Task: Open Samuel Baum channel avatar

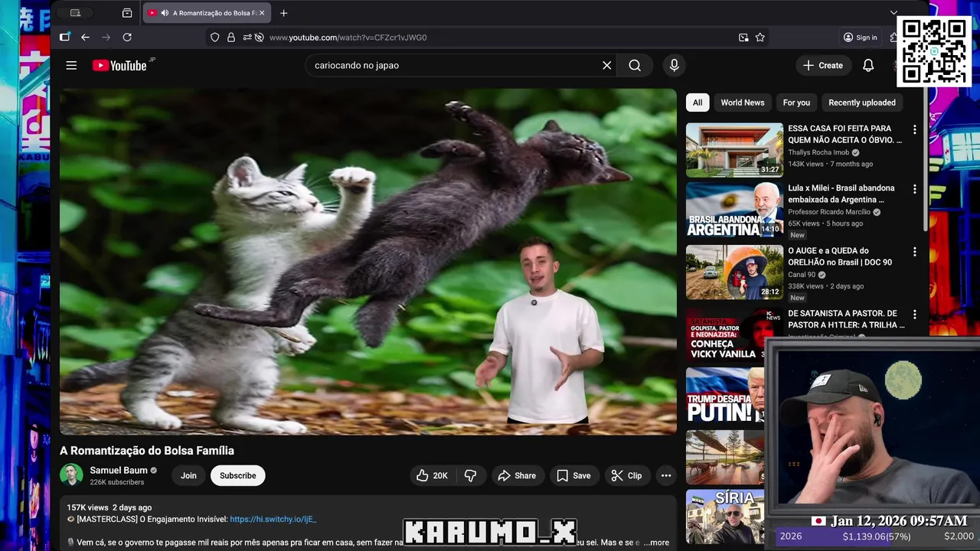Action: tap(72, 475)
